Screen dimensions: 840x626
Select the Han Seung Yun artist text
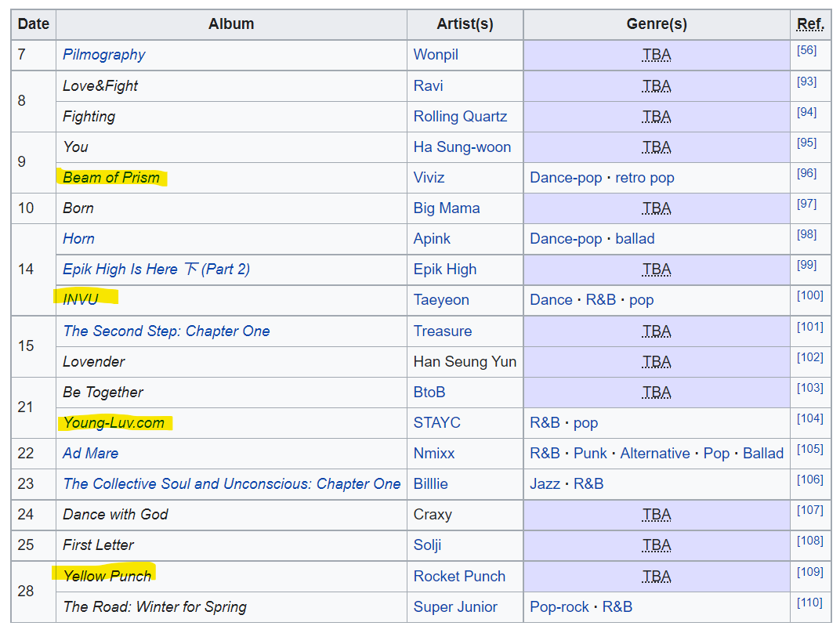465,361
